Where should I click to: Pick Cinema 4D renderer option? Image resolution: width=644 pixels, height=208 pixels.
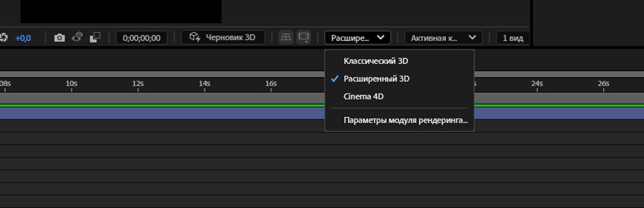click(x=400, y=96)
